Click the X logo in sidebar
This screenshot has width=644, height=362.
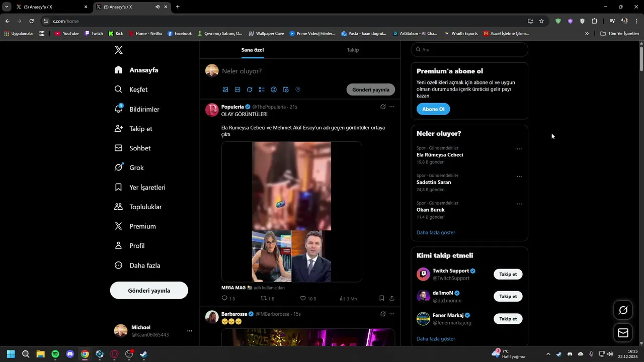click(x=119, y=50)
